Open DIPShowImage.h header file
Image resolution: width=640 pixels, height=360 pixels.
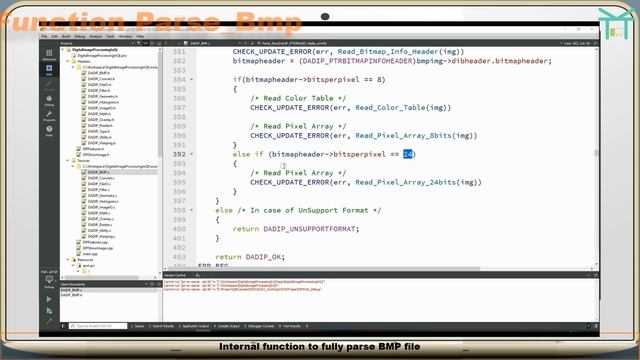[96, 155]
